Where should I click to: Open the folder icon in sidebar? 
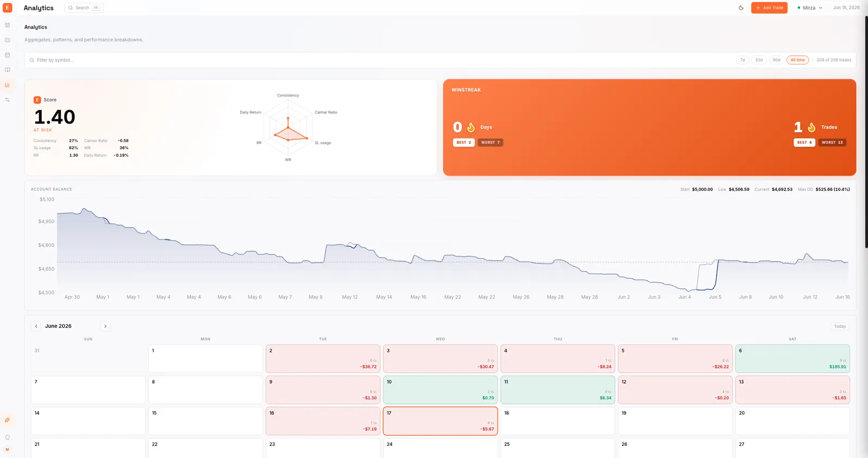pyautogui.click(x=8, y=40)
